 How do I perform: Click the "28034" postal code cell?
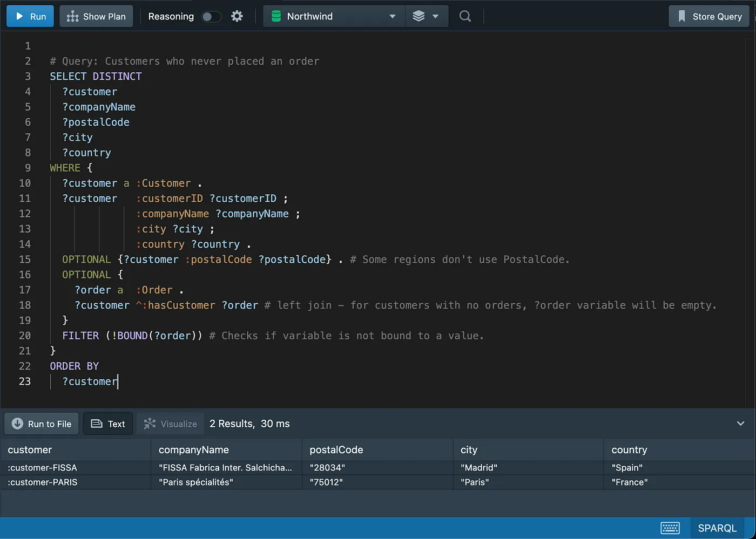377,467
